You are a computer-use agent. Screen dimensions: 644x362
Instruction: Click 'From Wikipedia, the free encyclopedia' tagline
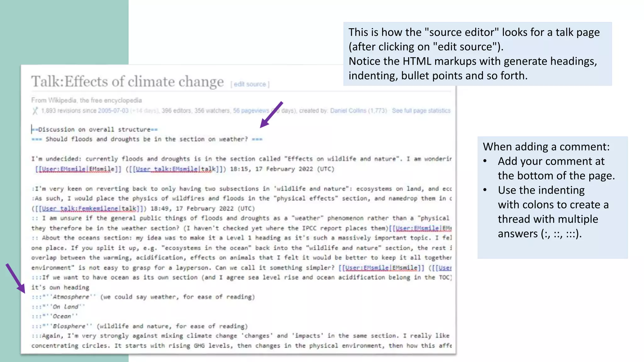pyautogui.click(x=86, y=100)
